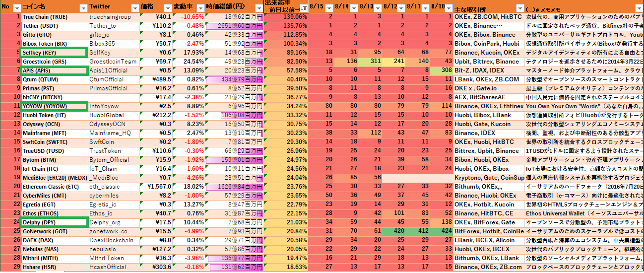Select the Nebulas (NAS) coin cell
This screenshot has height=273, width=644.
point(54,249)
